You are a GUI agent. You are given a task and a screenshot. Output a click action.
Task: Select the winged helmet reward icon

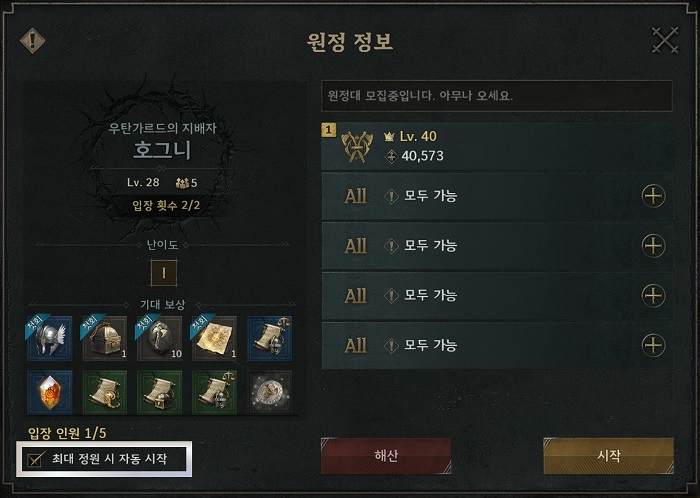50,338
